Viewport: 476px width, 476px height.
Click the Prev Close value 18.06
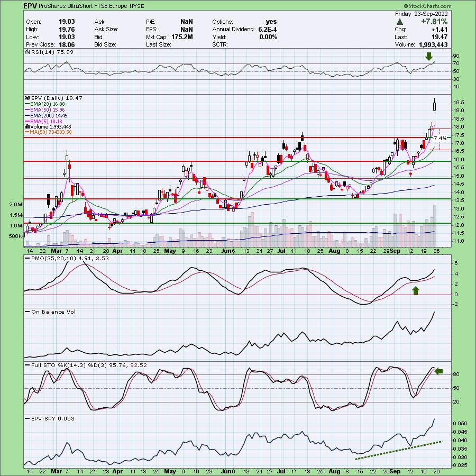tap(67, 44)
